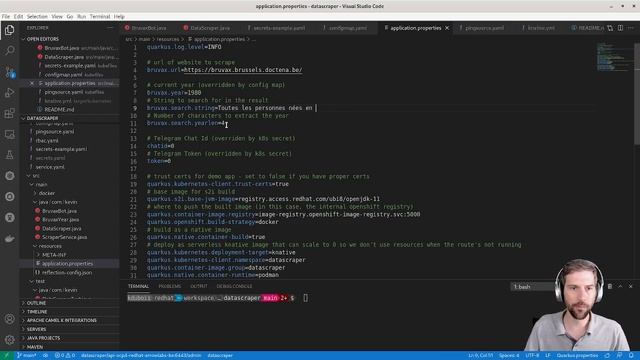Open the Edit menu

(18, 17)
